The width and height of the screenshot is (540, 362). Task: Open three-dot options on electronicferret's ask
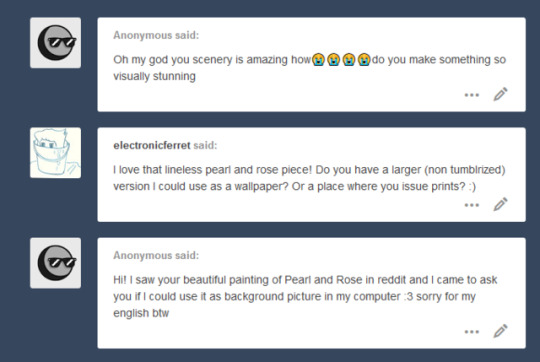pyautogui.click(x=471, y=205)
